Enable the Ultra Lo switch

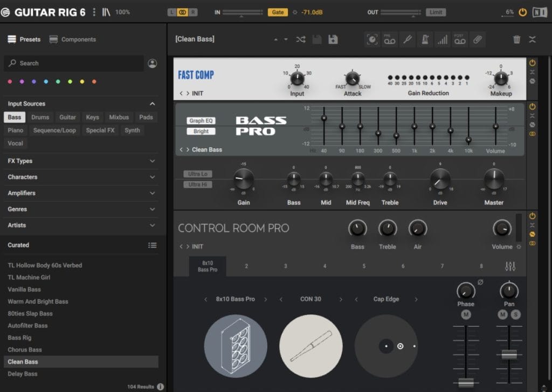[197, 174]
